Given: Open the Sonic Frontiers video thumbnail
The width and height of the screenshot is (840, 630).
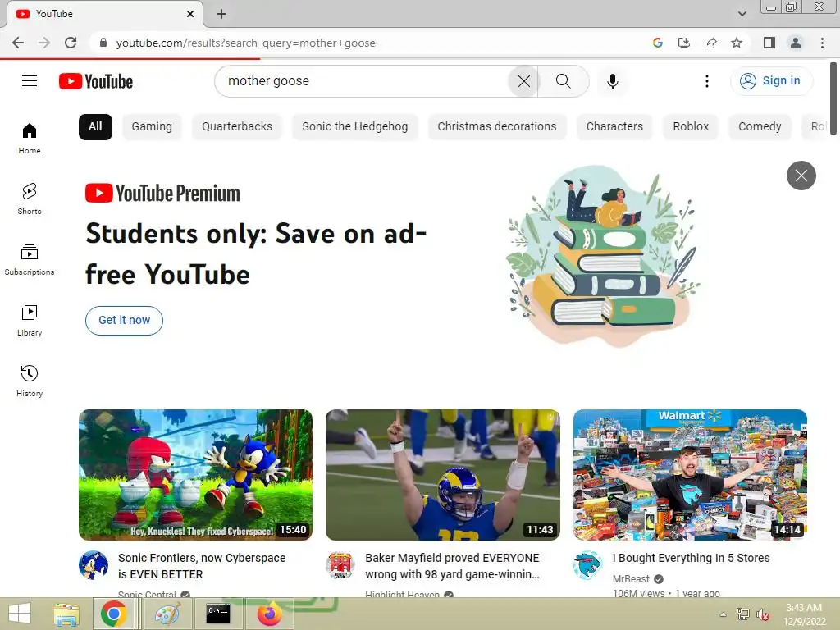Looking at the screenshot, I should (x=195, y=475).
